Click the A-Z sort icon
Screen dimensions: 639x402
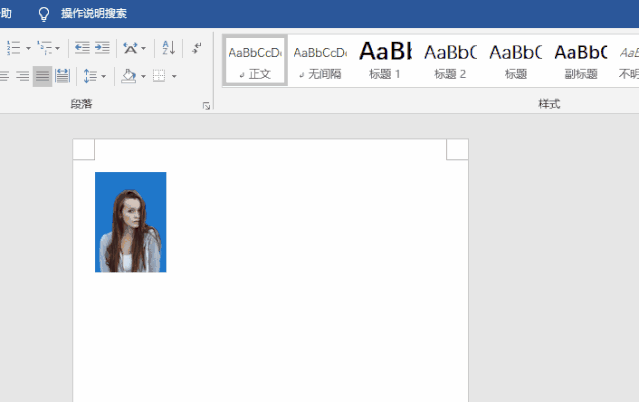coord(168,47)
